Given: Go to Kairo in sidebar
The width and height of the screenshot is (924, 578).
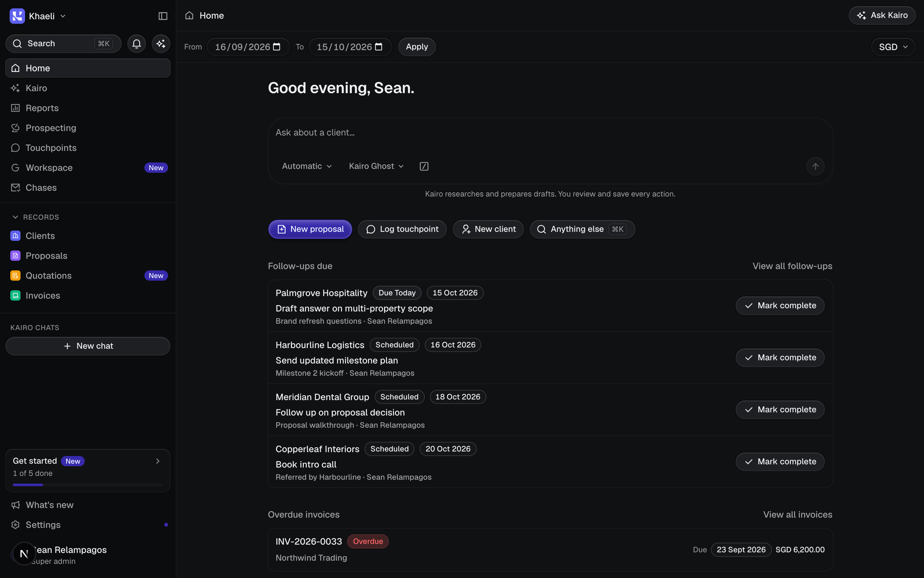Looking at the screenshot, I should [88, 88].
